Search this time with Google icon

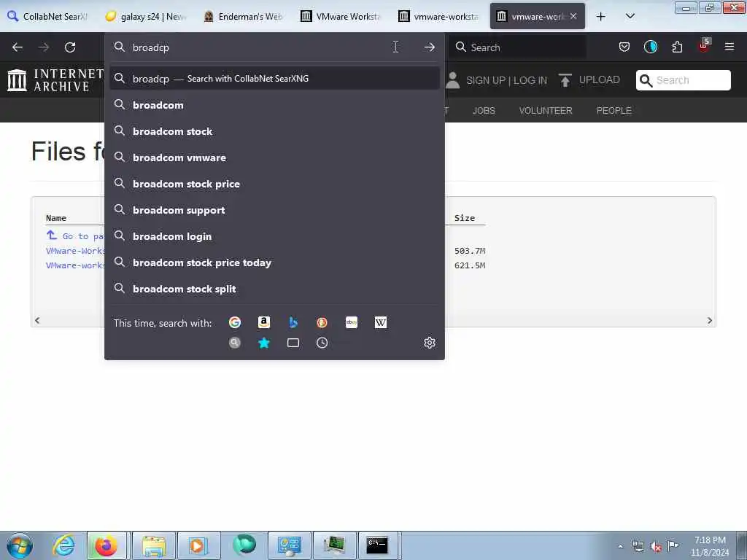[x=235, y=322]
